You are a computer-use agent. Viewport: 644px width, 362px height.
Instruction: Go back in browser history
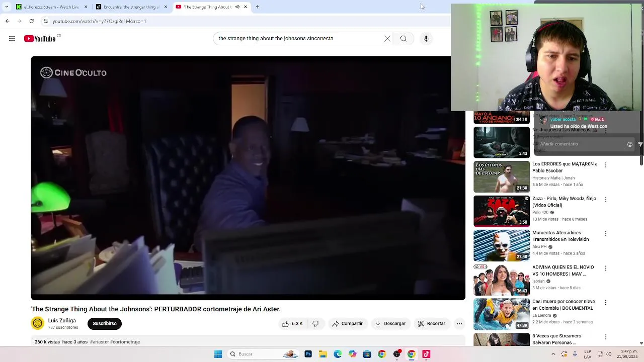(x=7, y=21)
